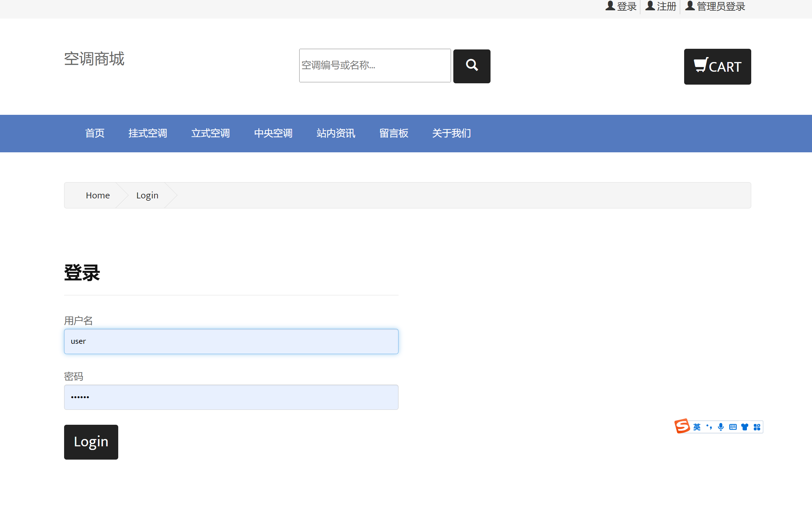Click the user icon beside 登录
Viewport: 812px width, 518px height.
pos(610,5)
